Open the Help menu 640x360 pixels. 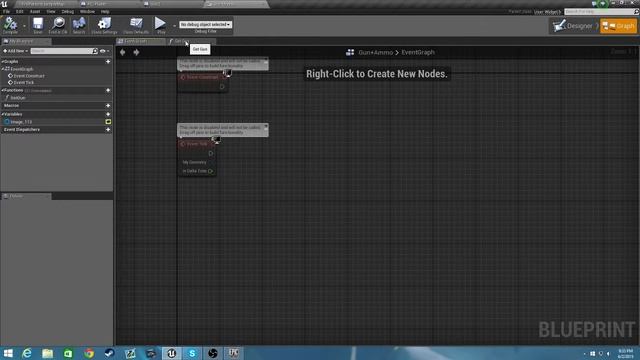(x=105, y=11)
